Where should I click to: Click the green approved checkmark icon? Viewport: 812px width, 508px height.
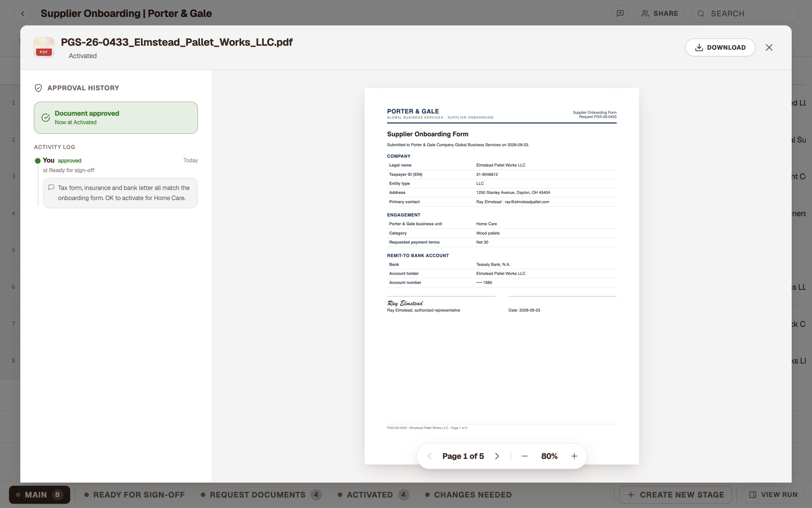point(46,118)
